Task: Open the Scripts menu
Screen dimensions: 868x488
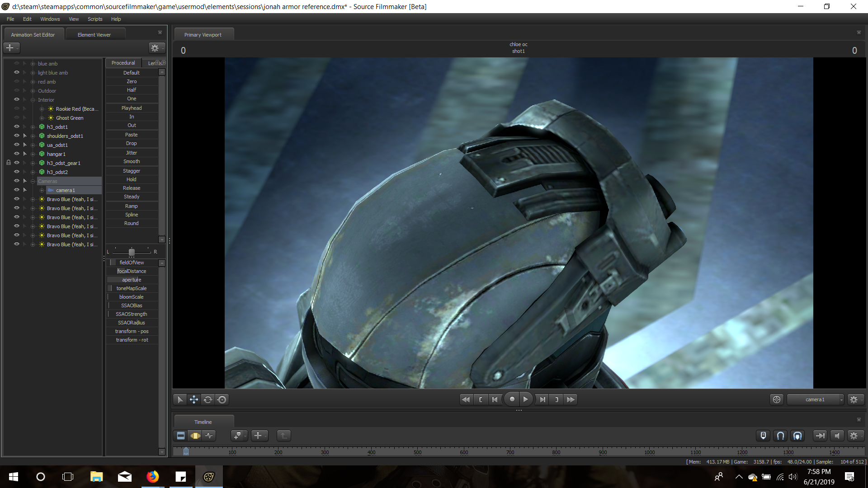Action: click(x=95, y=19)
